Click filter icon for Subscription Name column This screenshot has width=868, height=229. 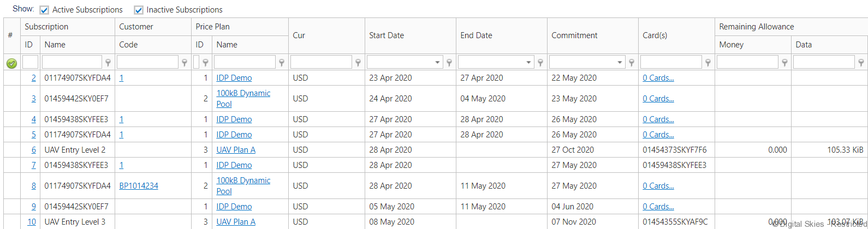coord(108,63)
